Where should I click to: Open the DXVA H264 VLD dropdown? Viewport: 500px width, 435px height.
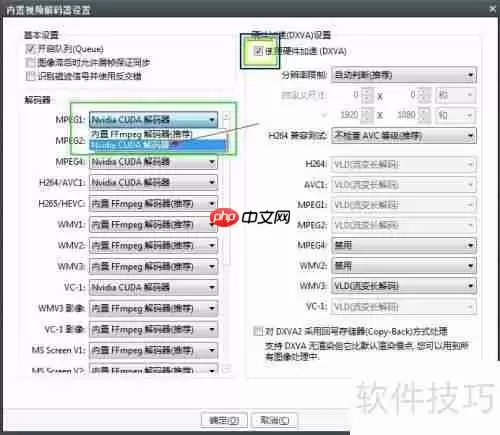point(404,164)
